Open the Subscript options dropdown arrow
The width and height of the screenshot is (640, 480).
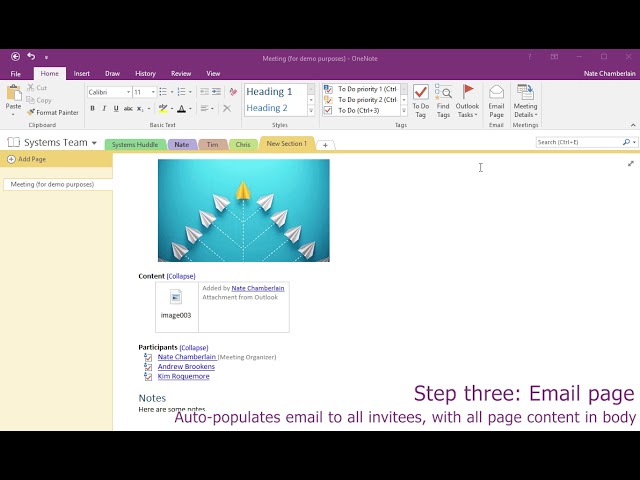(x=149, y=109)
